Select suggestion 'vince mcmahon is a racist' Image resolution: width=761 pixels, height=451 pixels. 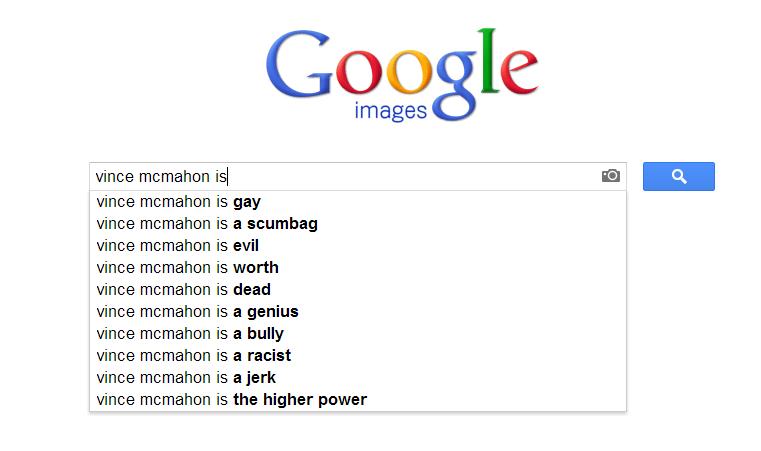click(358, 355)
